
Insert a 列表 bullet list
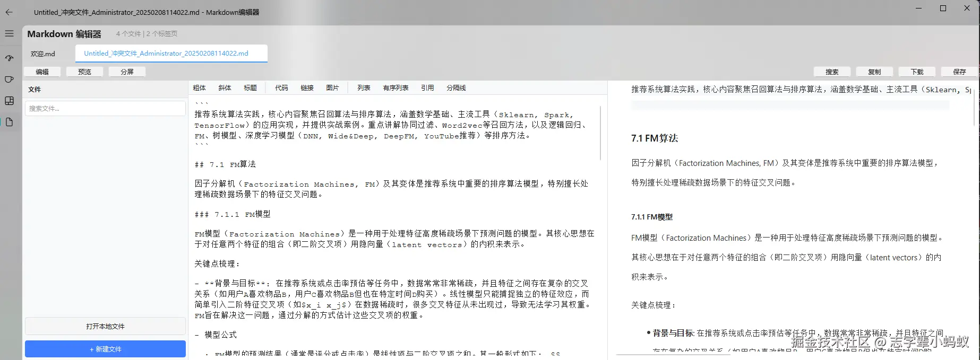pos(364,88)
